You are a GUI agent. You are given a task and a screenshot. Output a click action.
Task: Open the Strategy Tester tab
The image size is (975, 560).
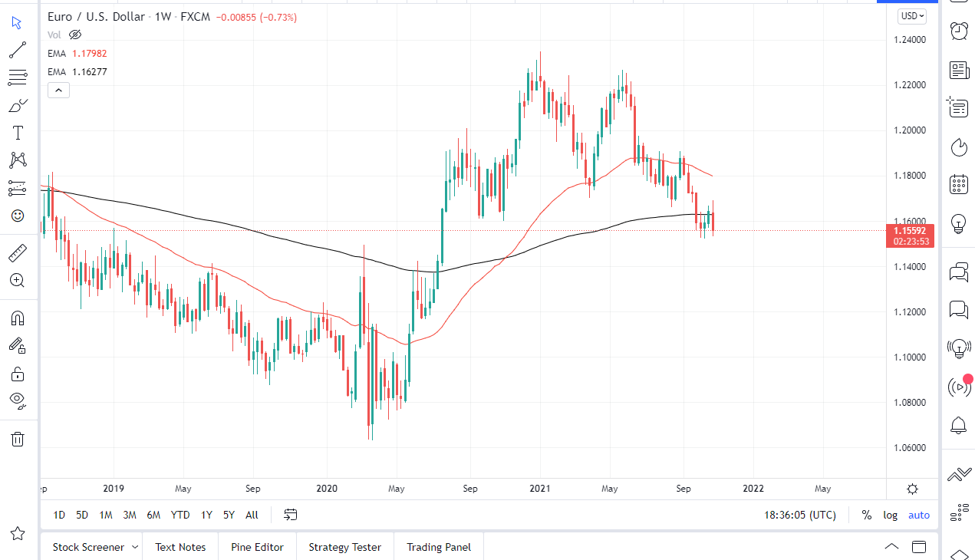coord(344,547)
